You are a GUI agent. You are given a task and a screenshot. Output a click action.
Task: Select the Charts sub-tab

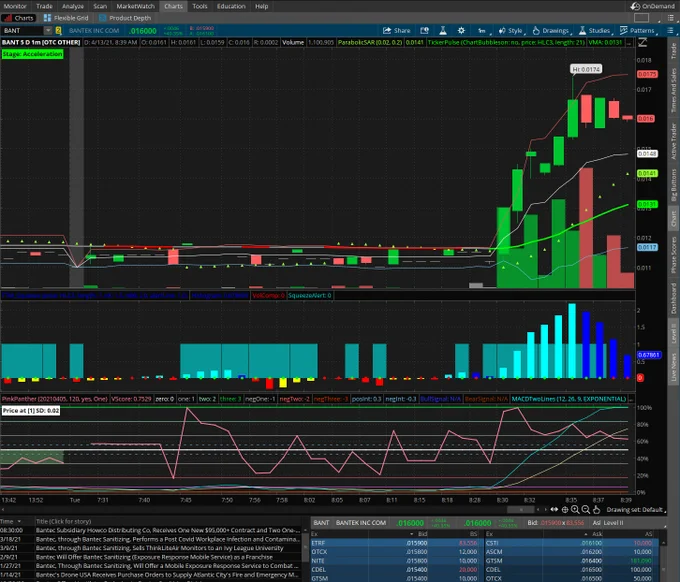coord(19,18)
